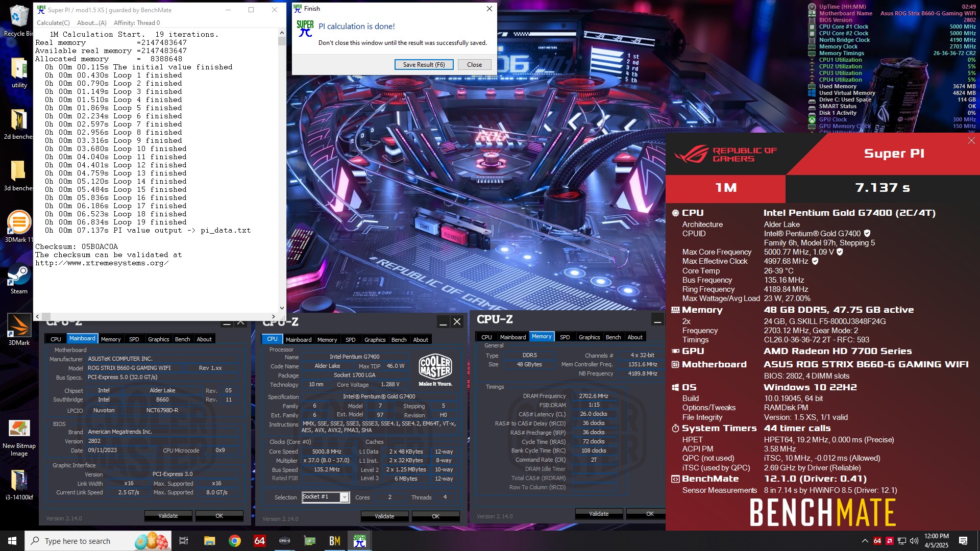Screen dimensions: 980x551
Task: Click Validate in the Memory CPU-Z window
Action: click(599, 514)
